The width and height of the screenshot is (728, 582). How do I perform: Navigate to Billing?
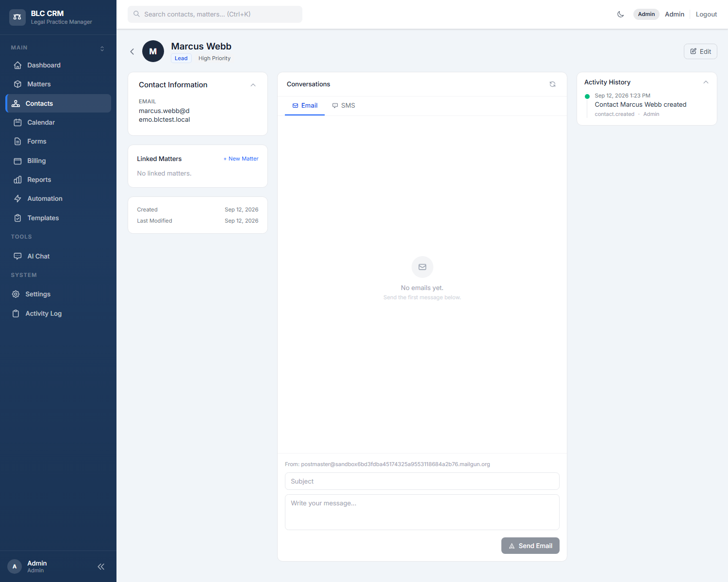click(58, 161)
